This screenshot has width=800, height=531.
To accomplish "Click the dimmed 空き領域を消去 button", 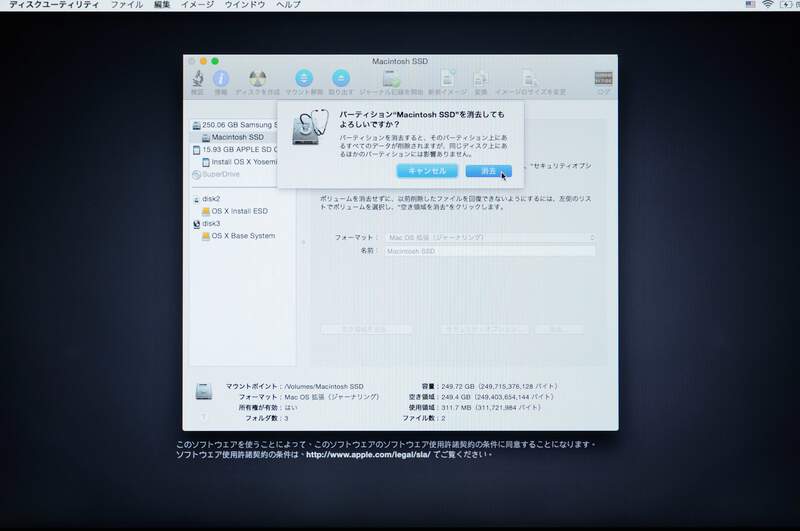I will coord(366,329).
